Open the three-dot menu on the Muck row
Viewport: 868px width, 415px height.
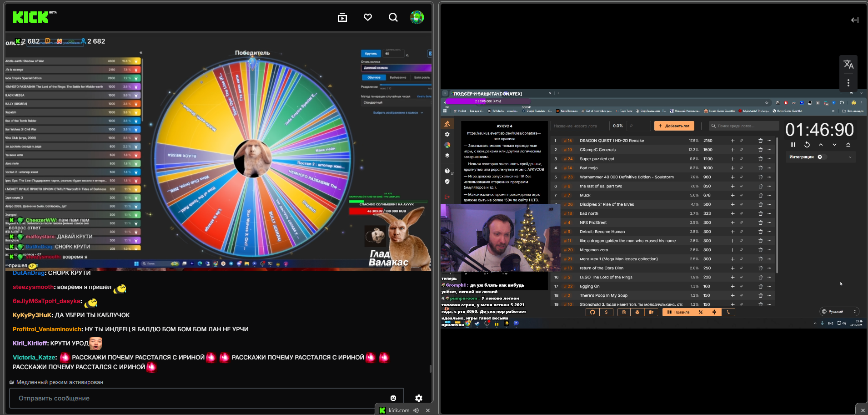pyautogui.click(x=769, y=195)
